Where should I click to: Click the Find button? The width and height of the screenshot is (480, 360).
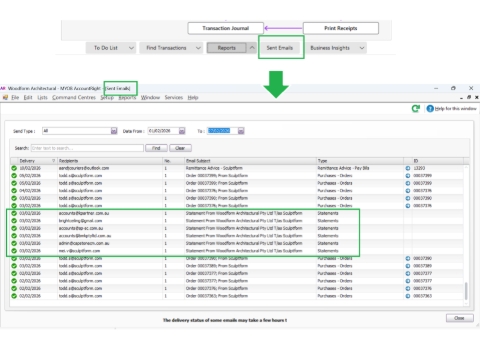156,148
